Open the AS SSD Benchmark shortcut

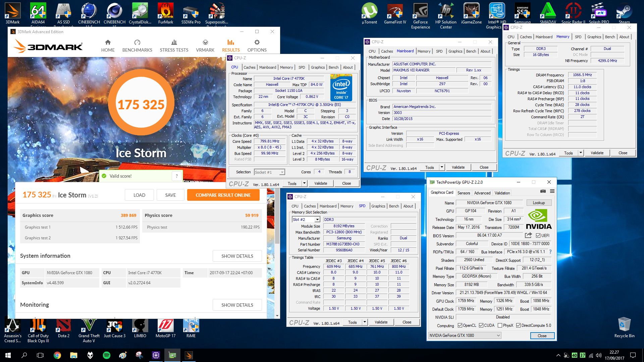click(x=63, y=13)
